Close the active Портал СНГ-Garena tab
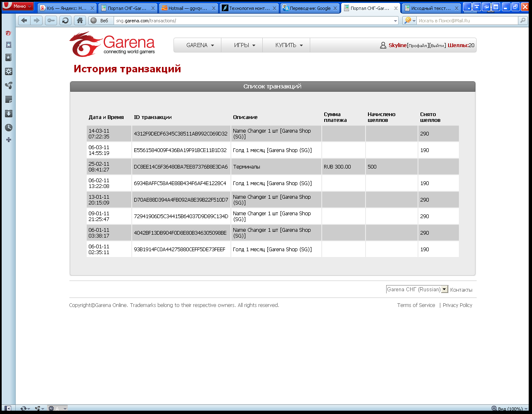The height and width of the screenshot is (414, 532). [x=396, y=8]
